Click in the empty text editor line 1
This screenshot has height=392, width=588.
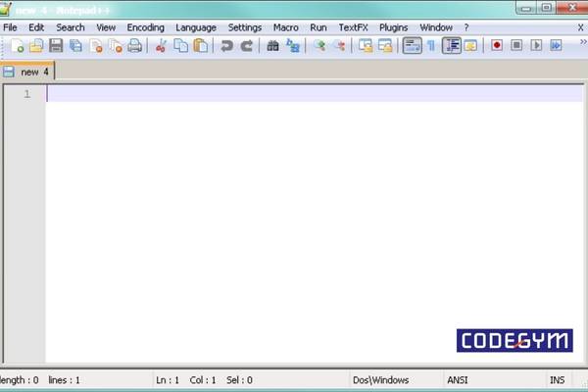294,94
